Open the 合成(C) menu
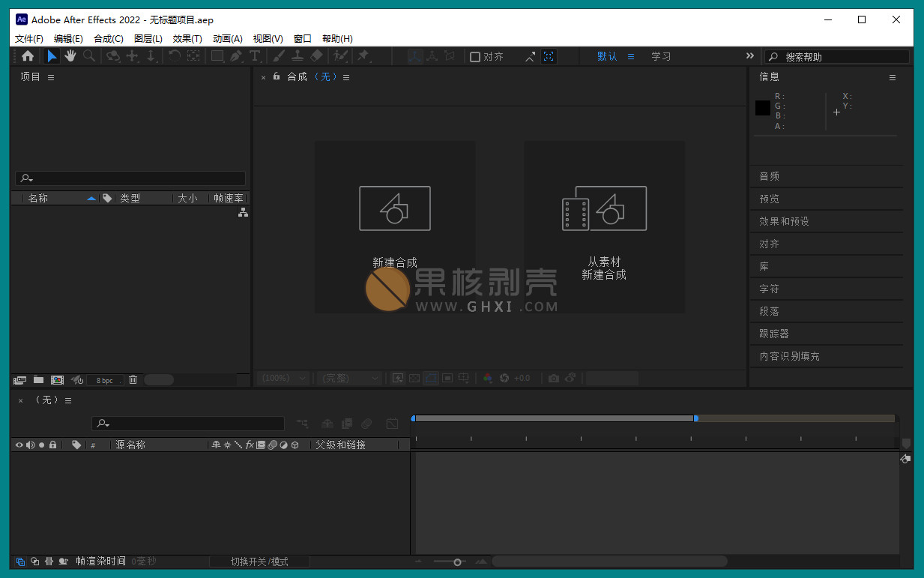The image size is (924, 578). tap(108, 39)
